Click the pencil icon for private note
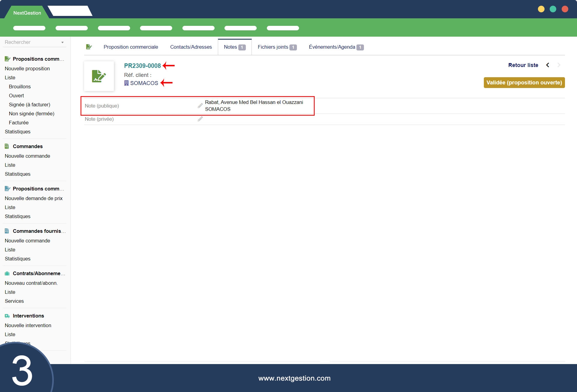 pyautogui.click(x=200, y=119)
